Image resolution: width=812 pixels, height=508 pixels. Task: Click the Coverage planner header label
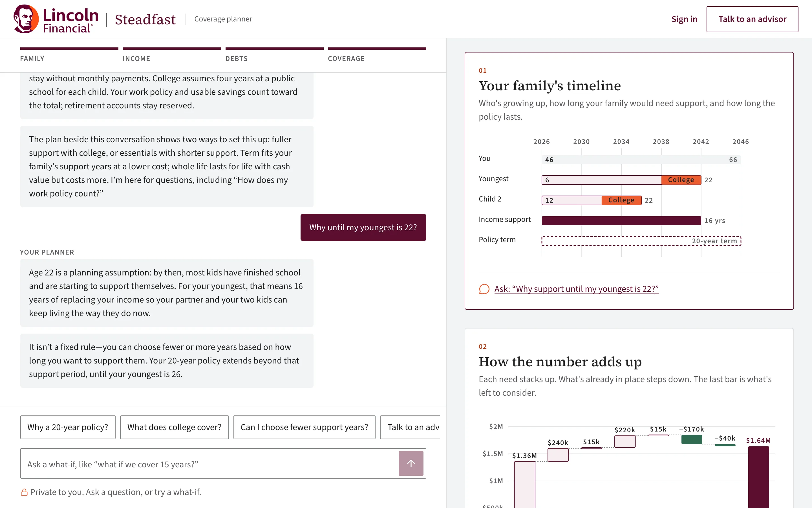click(x=223, y=19)
